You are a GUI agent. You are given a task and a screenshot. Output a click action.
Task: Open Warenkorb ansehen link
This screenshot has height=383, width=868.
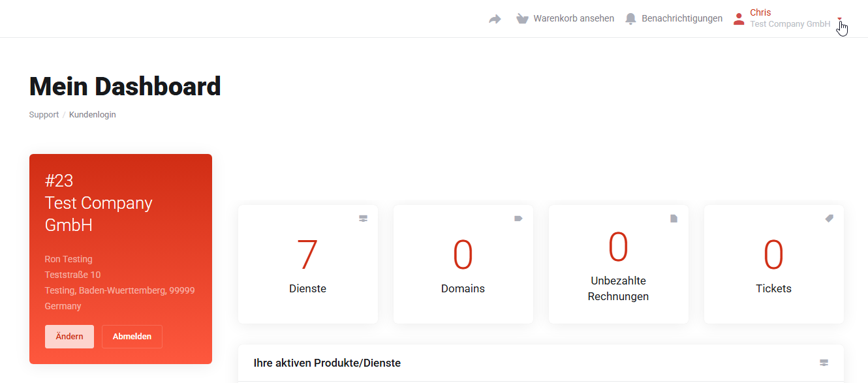click(x=574, y=18)
